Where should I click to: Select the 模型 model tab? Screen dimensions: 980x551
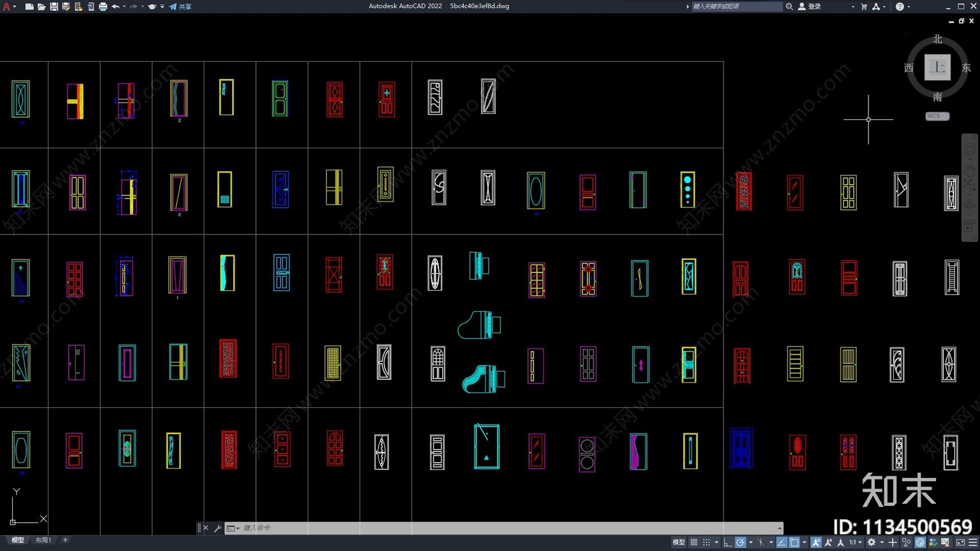(x=18, y=540)
